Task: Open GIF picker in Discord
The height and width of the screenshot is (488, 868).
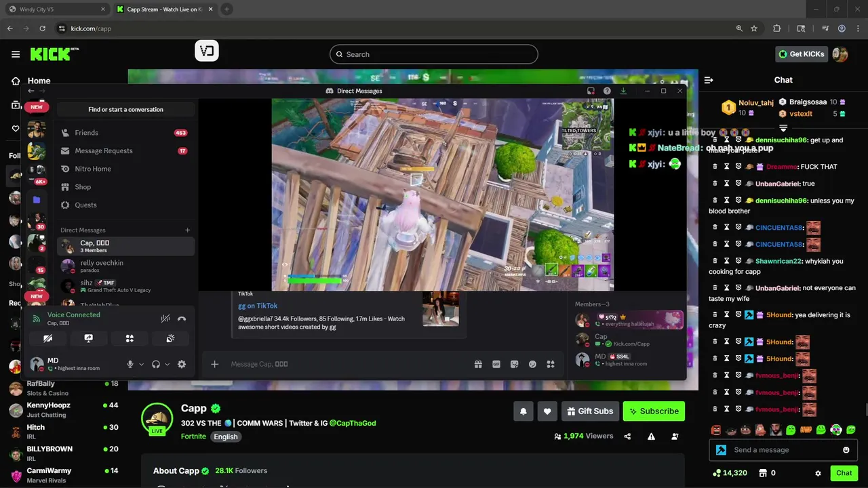Action: 496,364
